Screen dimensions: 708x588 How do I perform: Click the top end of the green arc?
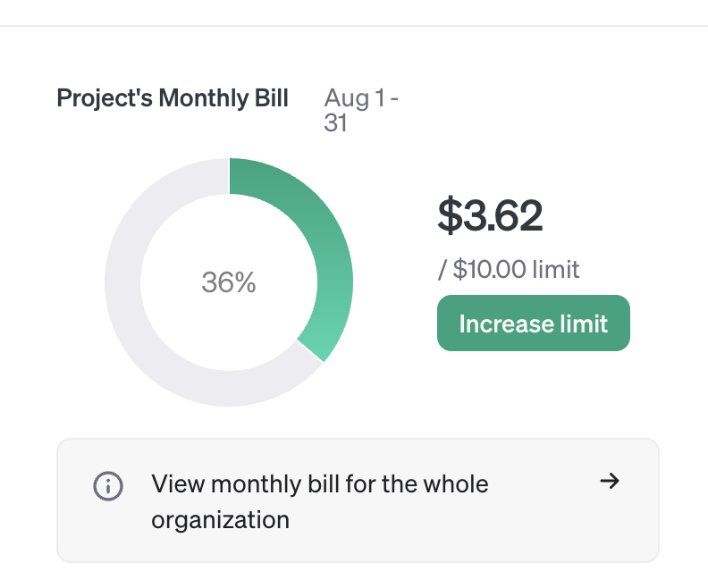(x=236, y=175)
